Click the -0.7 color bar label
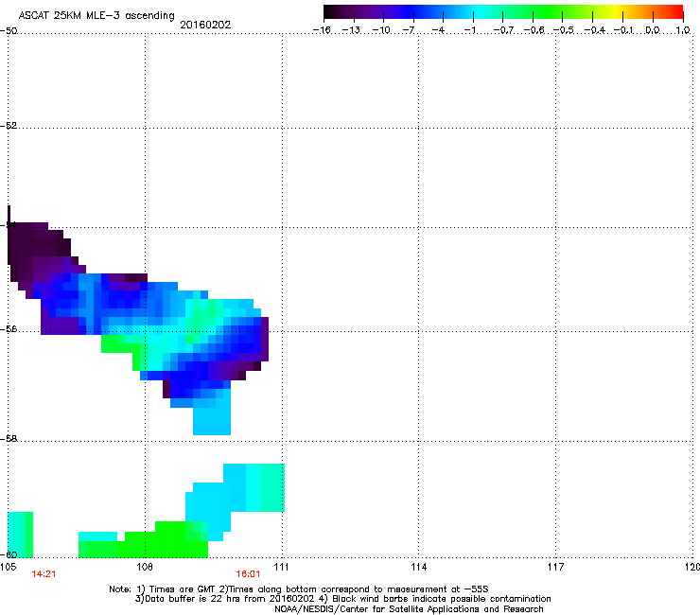 click(503, 30)
